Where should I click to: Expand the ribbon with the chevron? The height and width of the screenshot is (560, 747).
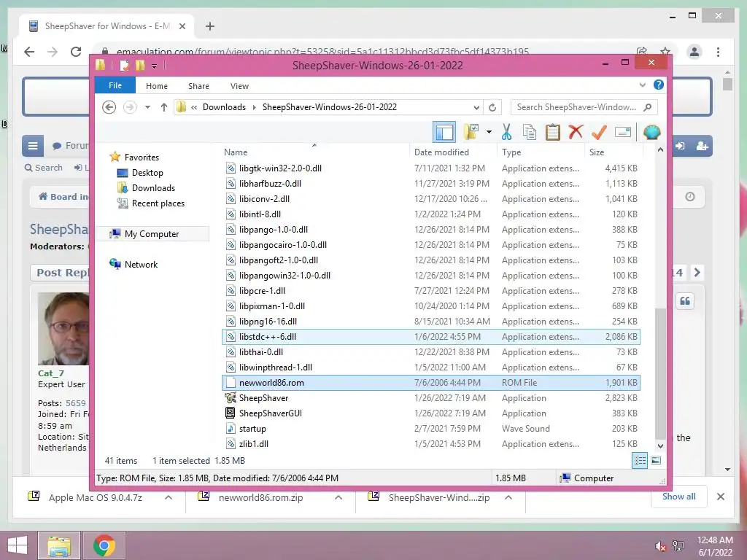[x=642, y=85]
